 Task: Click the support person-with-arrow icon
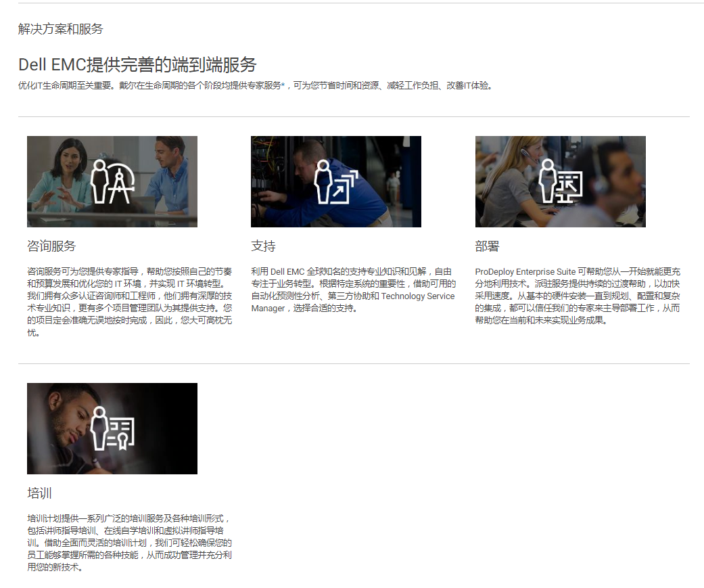click(336, 181)
